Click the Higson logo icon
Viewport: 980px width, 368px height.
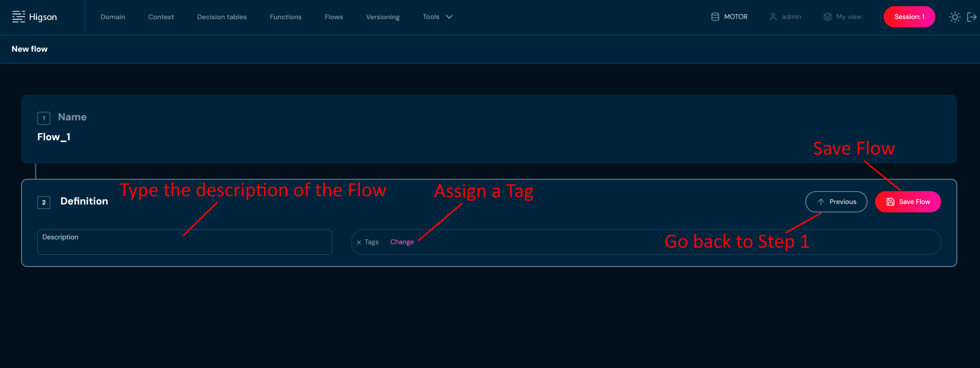click(18, 17)
